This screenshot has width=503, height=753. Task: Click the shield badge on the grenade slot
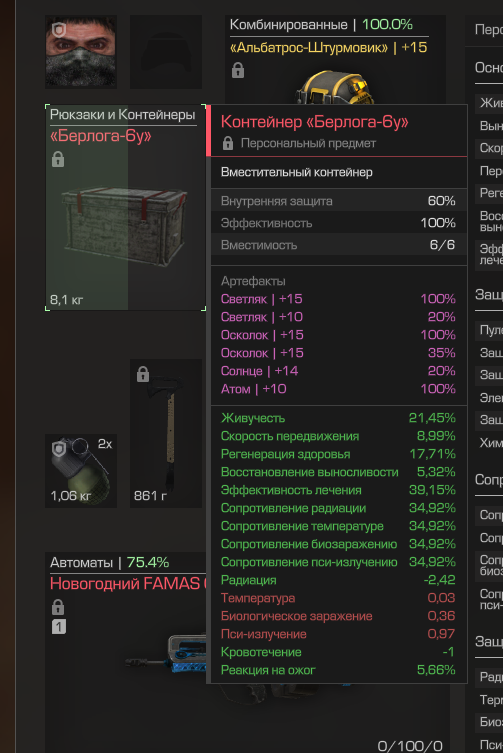(59, 449)
